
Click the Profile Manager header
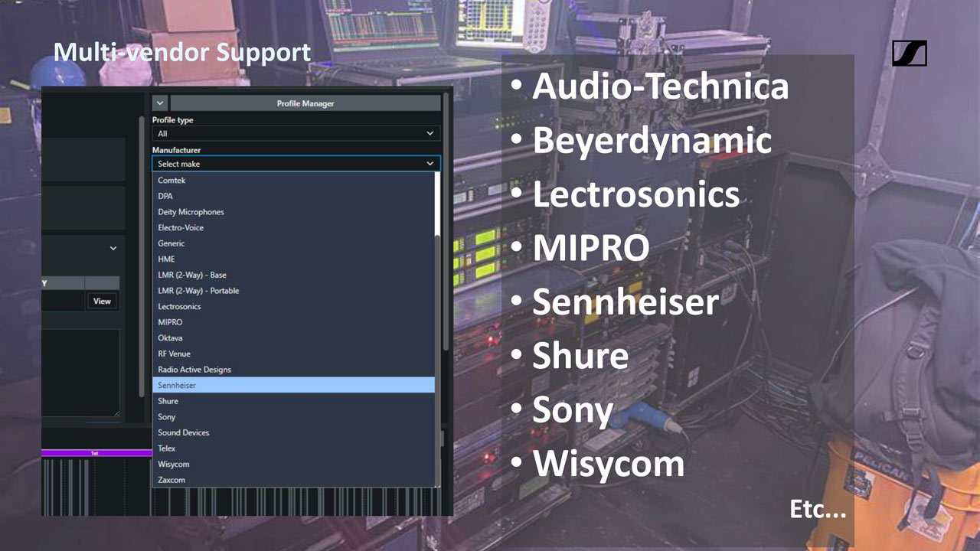305,103
